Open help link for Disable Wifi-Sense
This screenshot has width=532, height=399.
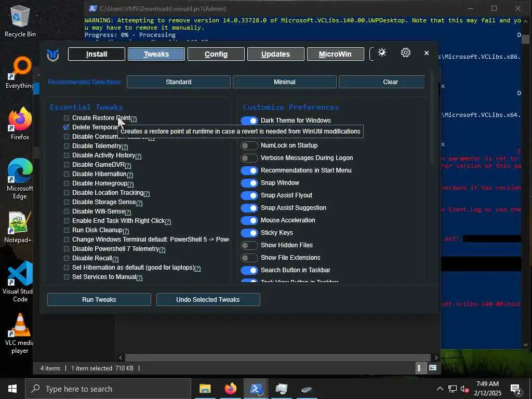(x=128, y=212)
